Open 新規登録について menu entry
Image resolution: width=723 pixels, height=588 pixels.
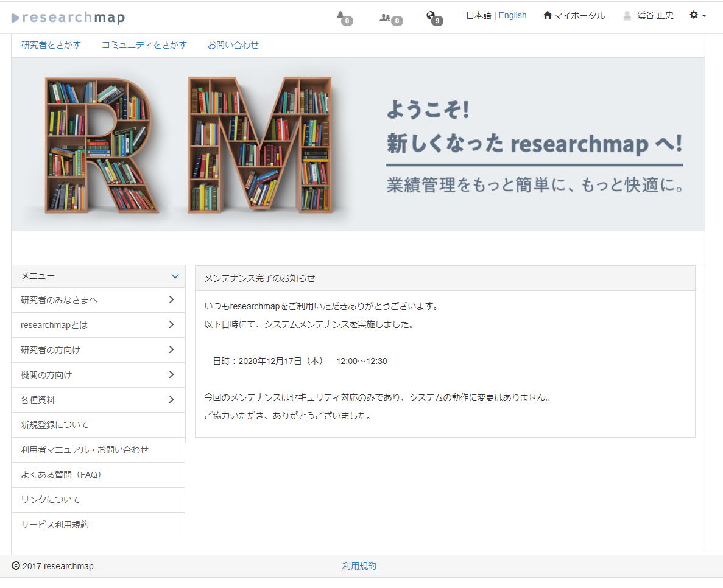[x=97, y=425]
